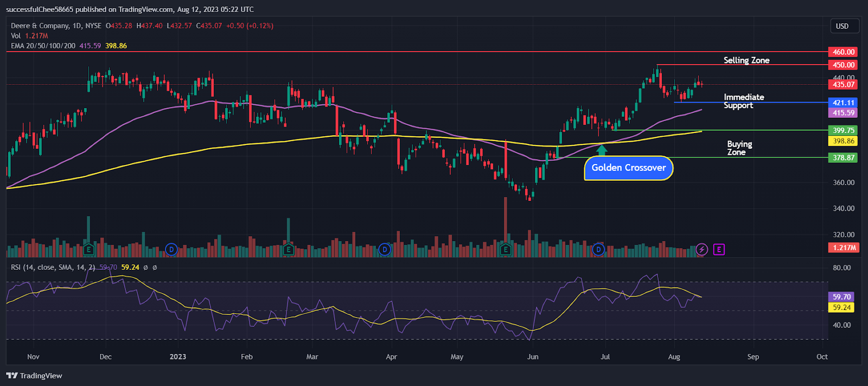Click the 435.07 current price label
The height and width of the screenshot is (386, 868).
click(x=844, y=84)
